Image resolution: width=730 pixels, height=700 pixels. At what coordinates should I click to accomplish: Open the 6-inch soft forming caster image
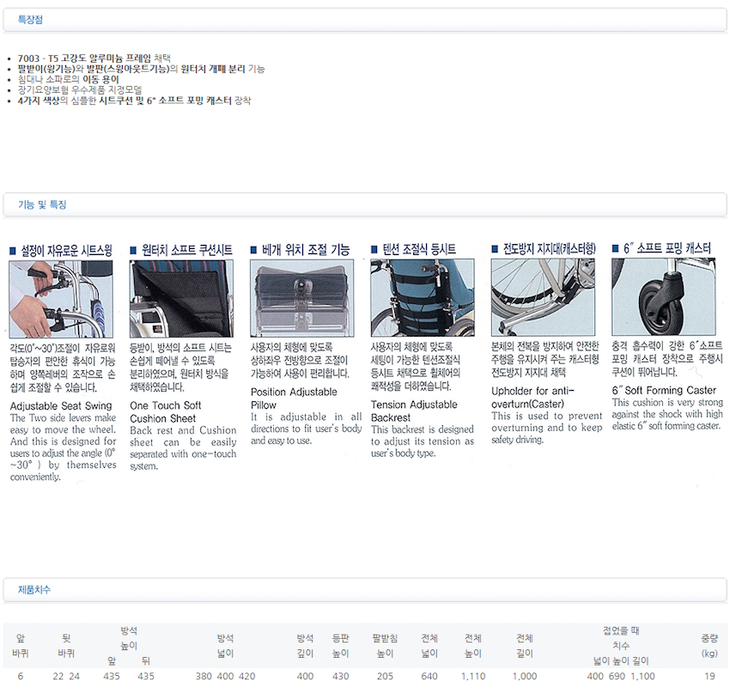click(x=663, y=298)
